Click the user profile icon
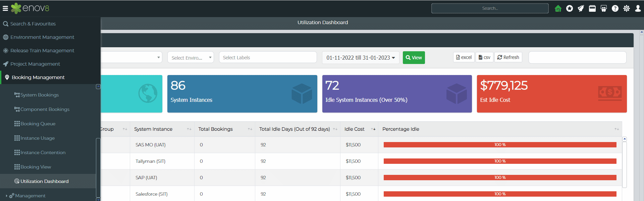The image size is (644, 201). [x=638, y=8]
